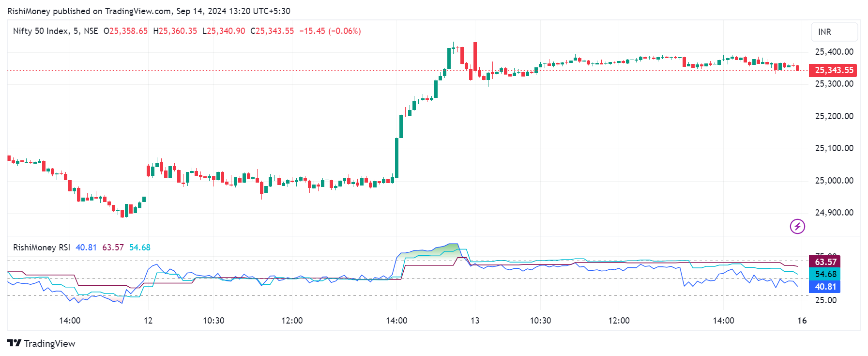This screenshot has height=356, width=868.
Task: Click the date label 12 on time axis
Action: 148,321
